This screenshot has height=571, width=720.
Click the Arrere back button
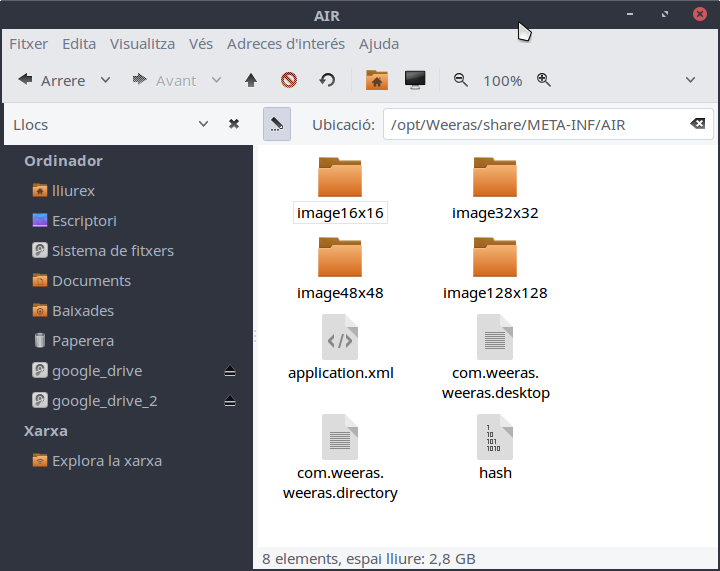coord(52,80)
